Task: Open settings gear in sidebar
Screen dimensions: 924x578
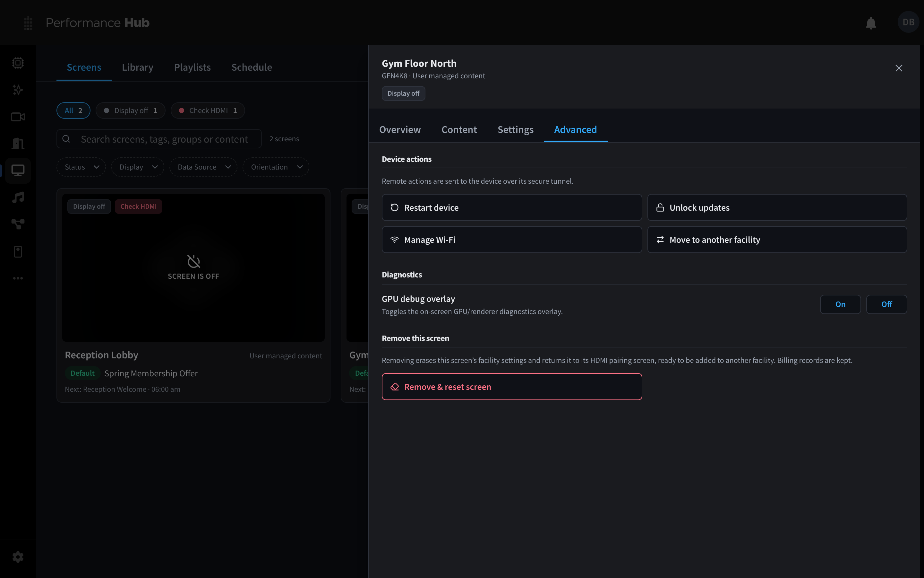Action: tap(18, 557)
